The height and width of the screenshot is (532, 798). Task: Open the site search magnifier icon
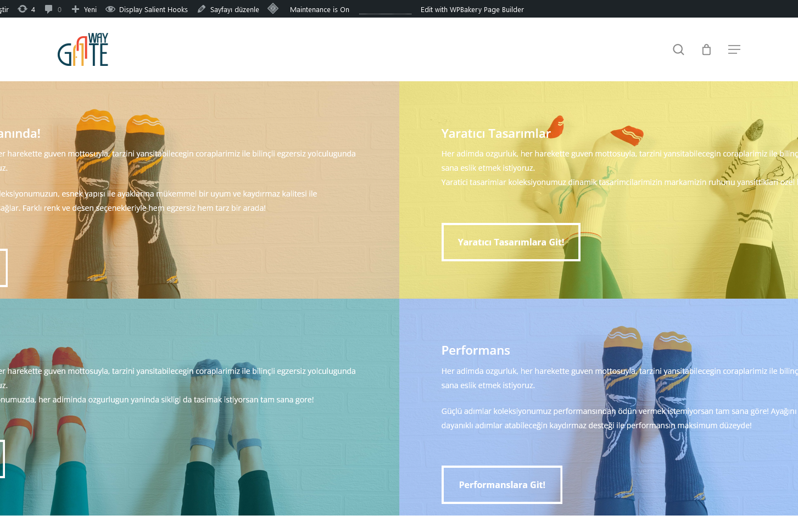coord(678,49)
